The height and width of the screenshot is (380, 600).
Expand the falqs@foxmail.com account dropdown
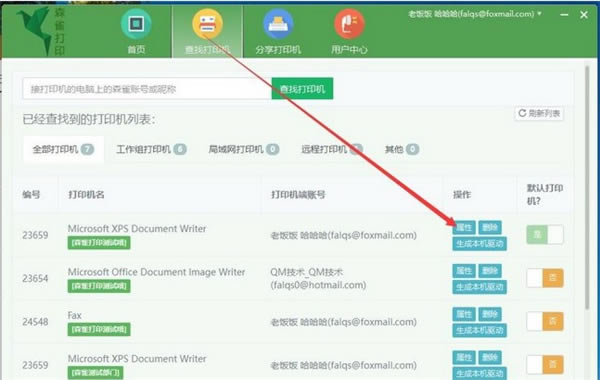point(475,14)
